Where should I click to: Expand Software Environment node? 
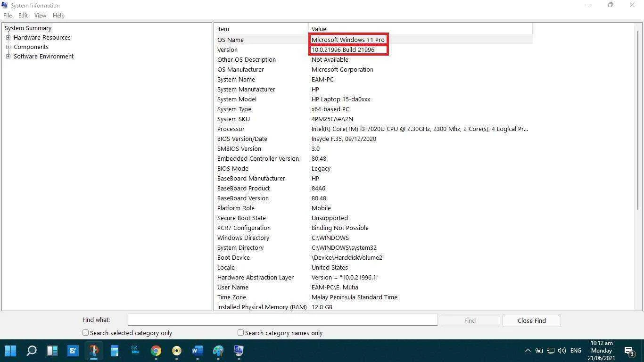8,57
